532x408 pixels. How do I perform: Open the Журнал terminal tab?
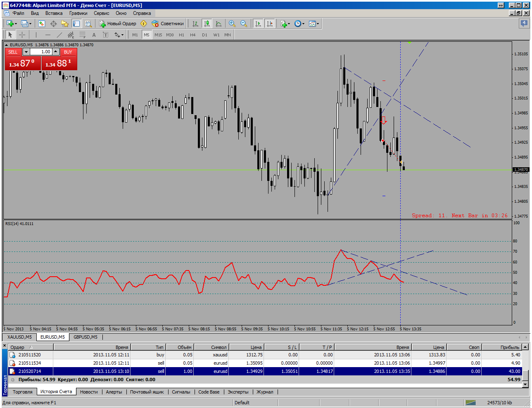click(265, 392)
